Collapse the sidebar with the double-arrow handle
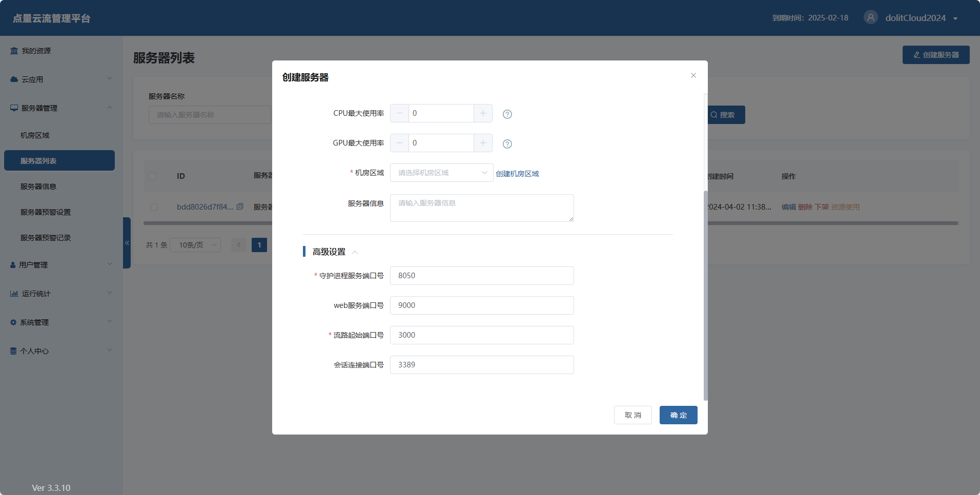The image size is (980, 495). [x=127, y=243]
